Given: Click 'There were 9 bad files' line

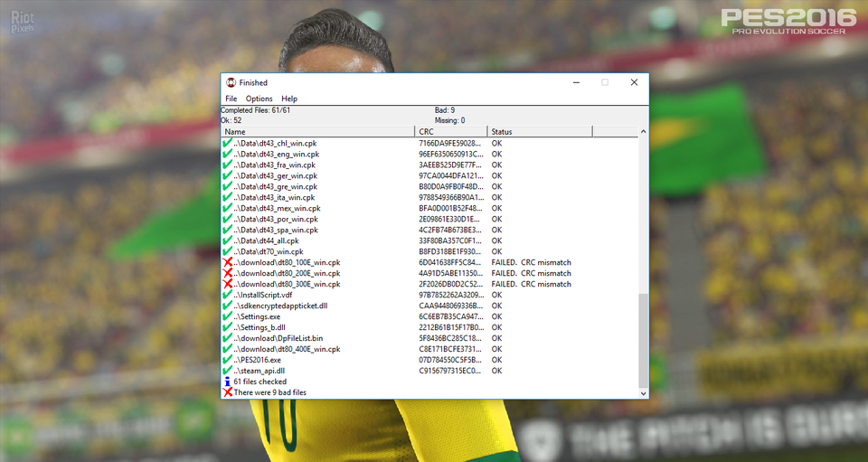Looking at the screenshot, I should point(269,392).
